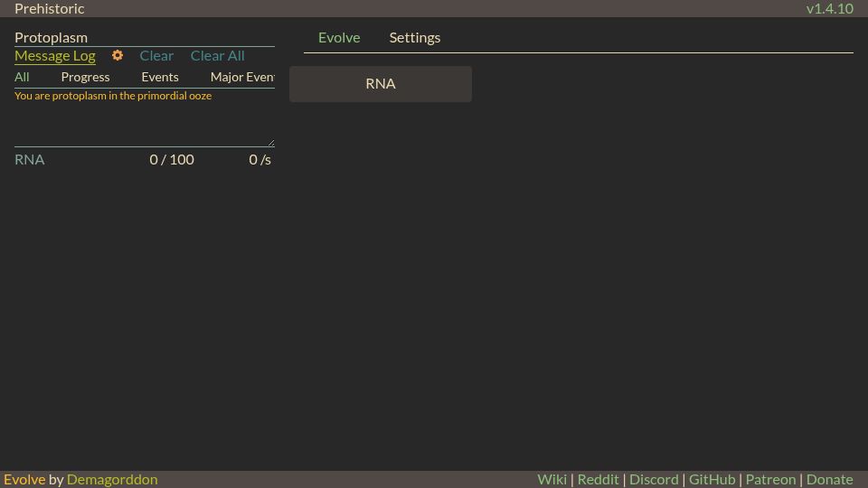This screenshot has width=868, height=488.
Task: Select the Events message filter
Action: (x=160, y=77)
